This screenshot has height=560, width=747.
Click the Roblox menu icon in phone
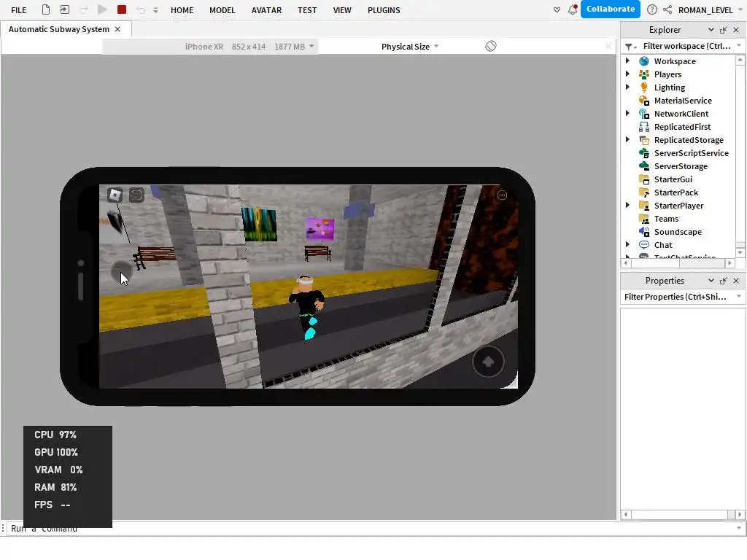tap(115, 195)
